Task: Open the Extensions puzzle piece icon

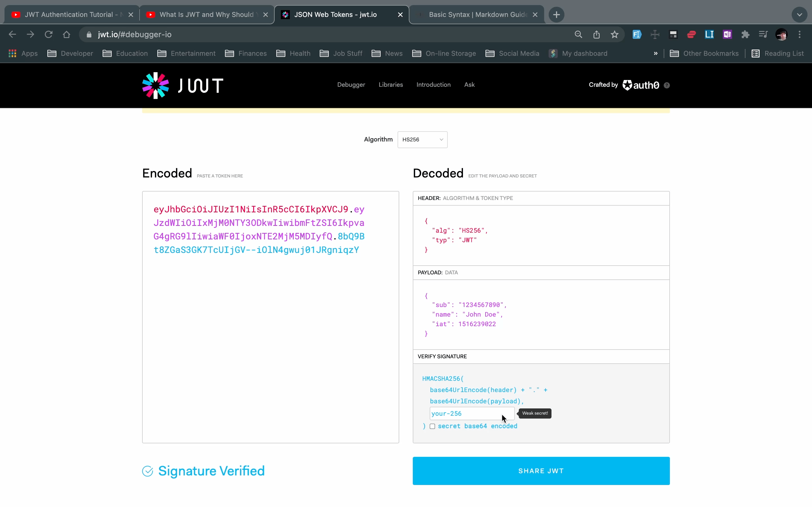Action: [x=745, y=34]
